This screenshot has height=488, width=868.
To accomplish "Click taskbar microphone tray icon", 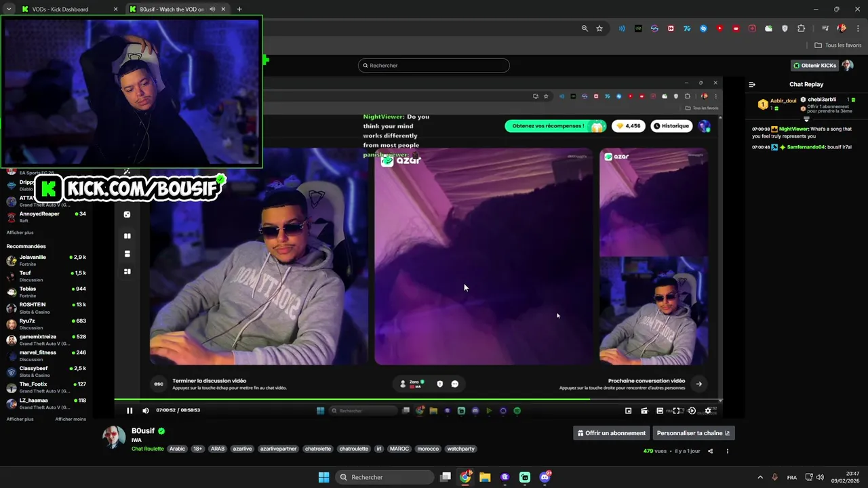I will point(774,477).
